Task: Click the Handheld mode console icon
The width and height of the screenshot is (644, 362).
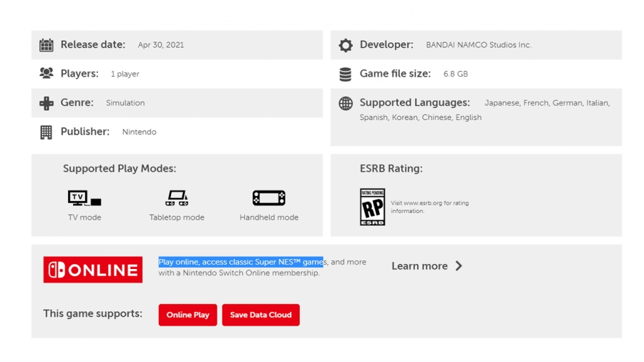Action: [269, 198]
